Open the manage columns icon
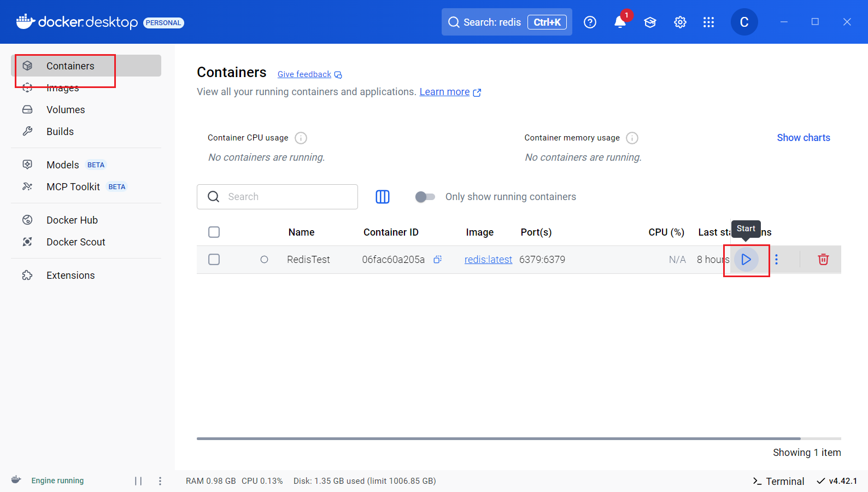 click(383, 197)
